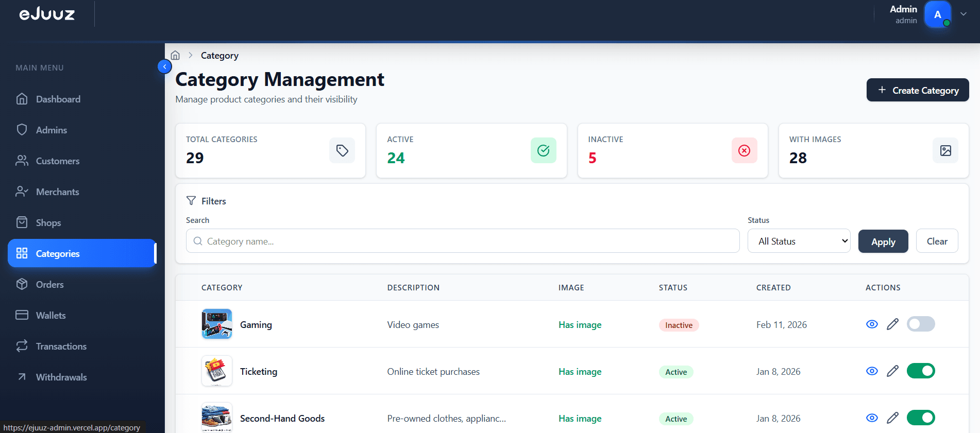Apply the selected filters
980x433 pixels.
pyautogui.click(x=883, y=241)
